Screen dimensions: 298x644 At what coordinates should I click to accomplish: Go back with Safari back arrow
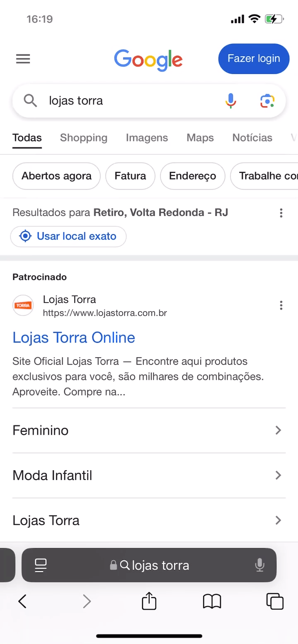pyautogui.click(x=22, y=601)
